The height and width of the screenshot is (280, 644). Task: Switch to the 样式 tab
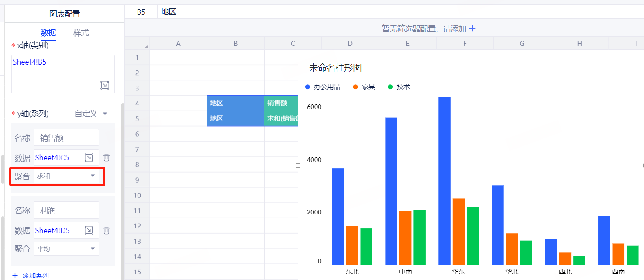[81, 33]
